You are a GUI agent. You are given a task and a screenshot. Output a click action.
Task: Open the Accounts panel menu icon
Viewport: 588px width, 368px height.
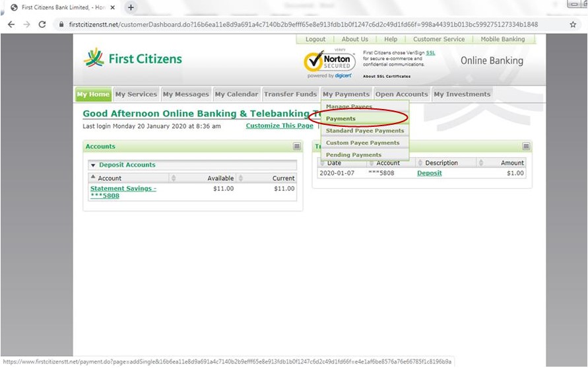pyautogui.click(x=297, y=147)
